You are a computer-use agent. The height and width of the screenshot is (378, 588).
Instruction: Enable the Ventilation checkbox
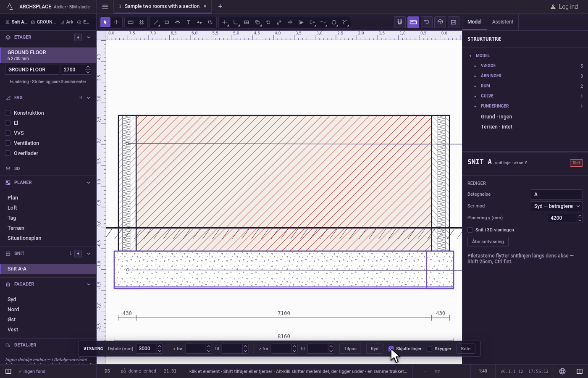8,143
